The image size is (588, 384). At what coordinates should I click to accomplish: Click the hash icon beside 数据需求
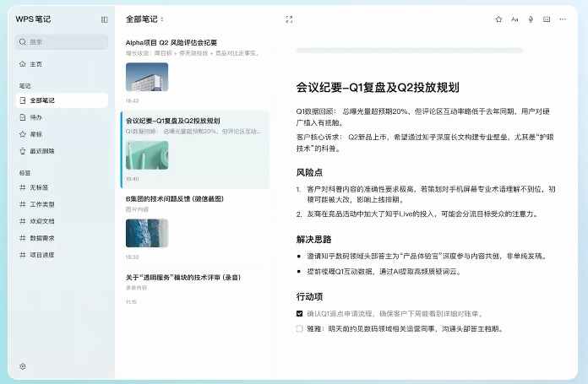23,238
